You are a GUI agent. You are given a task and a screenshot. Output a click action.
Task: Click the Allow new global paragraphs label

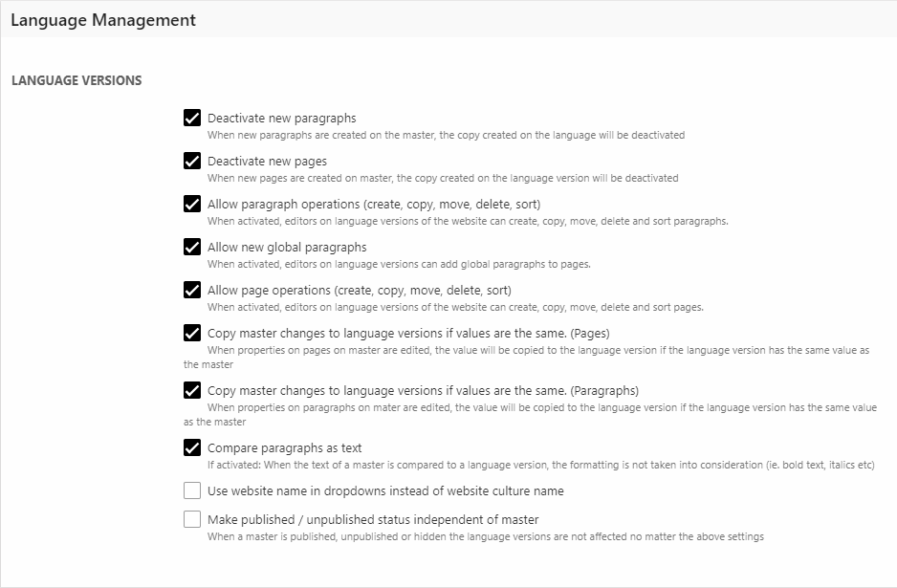pyautogui.click(x=287, y=247)
